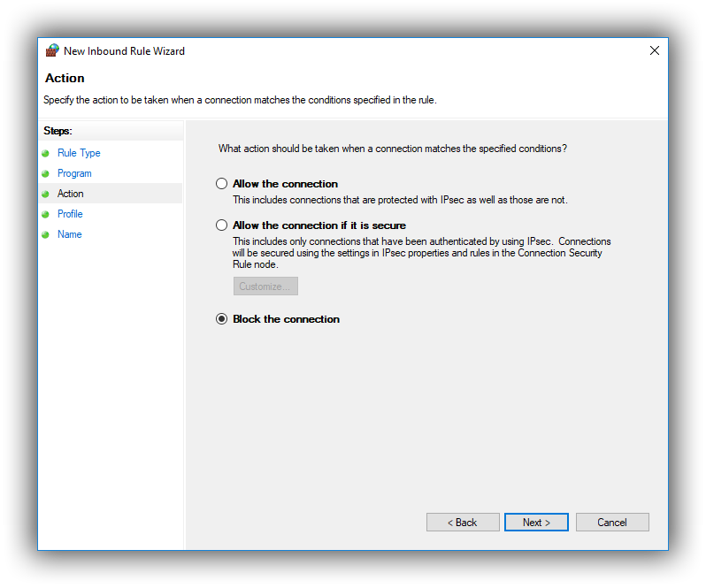Select Allow the connection if it is secure
Screen dimensions: 706x588
[x=221, y=225]
